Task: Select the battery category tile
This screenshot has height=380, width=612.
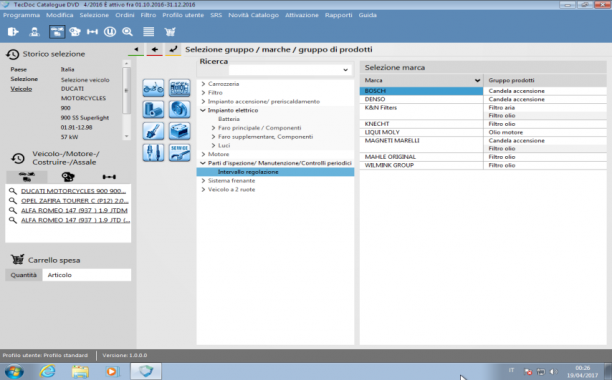Action: (x=180, y=131)
